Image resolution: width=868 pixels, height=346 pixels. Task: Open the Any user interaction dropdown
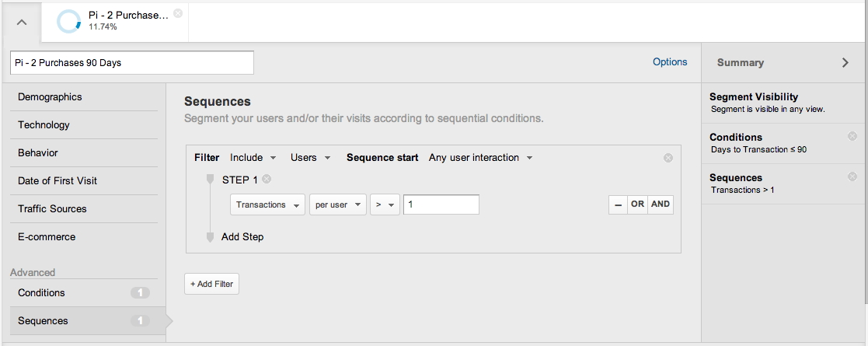(x=480, y=158)
